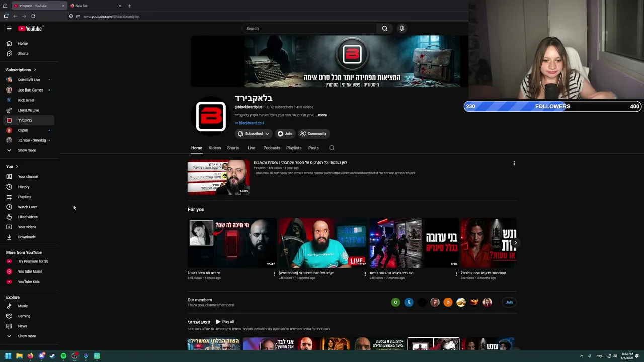Go back in the browser
Image resolution: width=644 pixels, height=362 pixels.
(15, 16)
